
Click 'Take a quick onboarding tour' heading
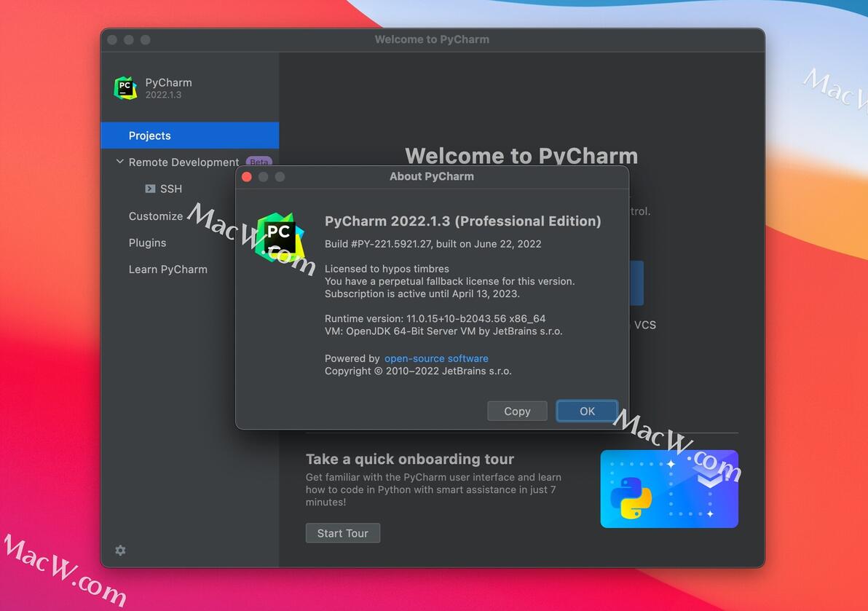coord(410,459)
